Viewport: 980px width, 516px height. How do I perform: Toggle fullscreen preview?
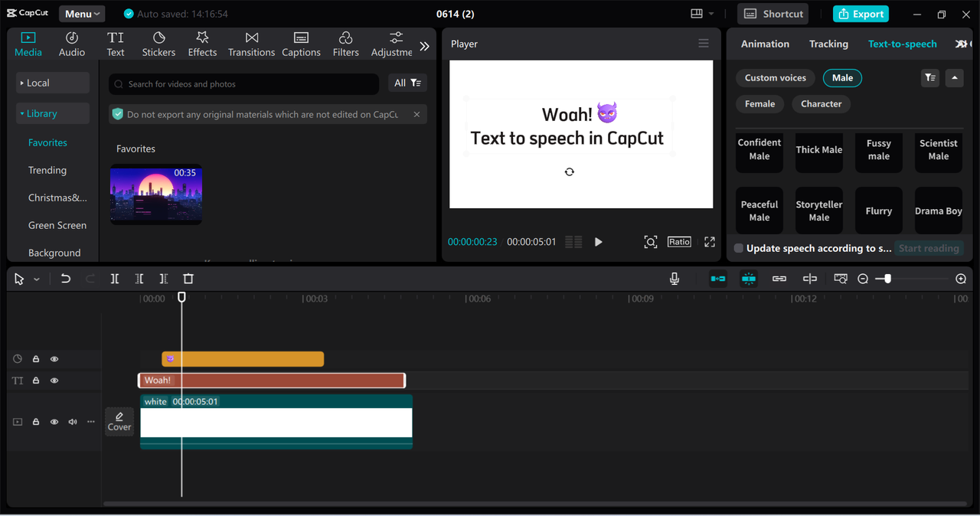coord(710,242)
